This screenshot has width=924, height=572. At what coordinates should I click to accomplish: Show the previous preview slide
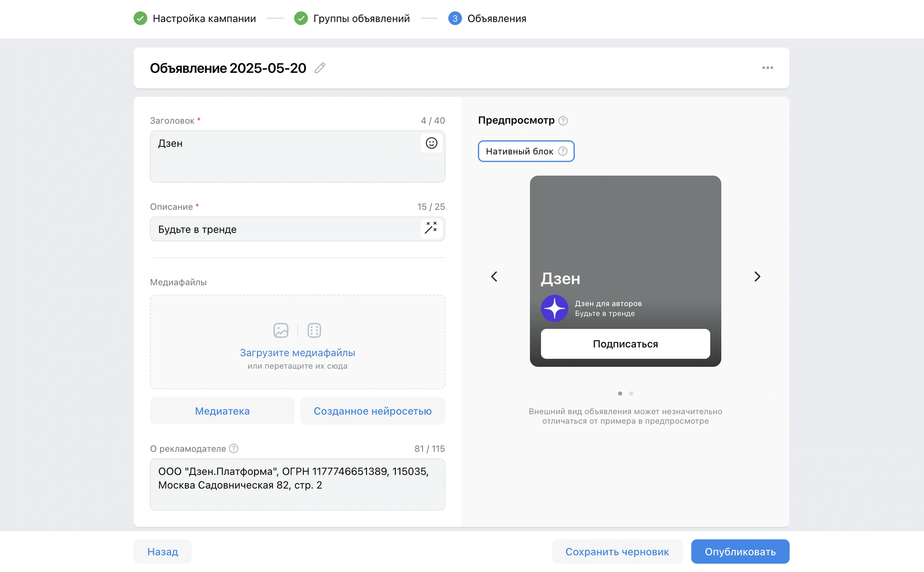pos(494,277)
